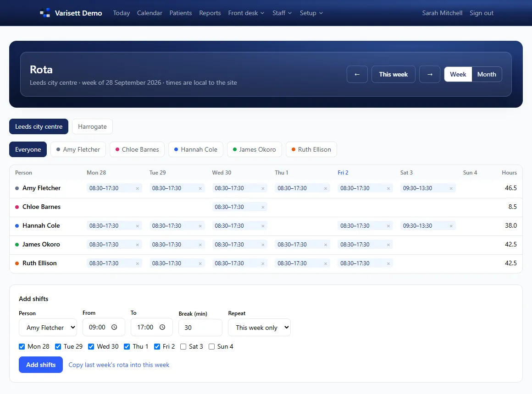Remove Ruth Ellison's Mon 28 shift
The width and height of the screenshot is (532, 394).
click(x=138, y=263)
